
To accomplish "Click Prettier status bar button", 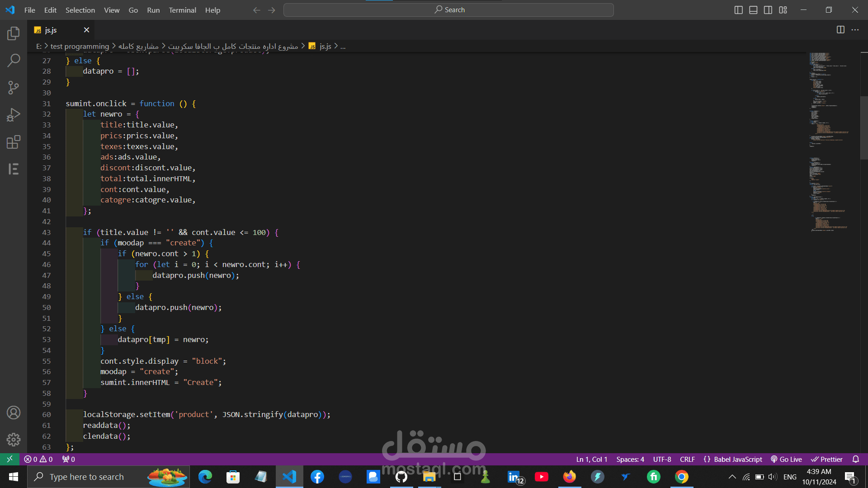I will [x=827, y=460].
